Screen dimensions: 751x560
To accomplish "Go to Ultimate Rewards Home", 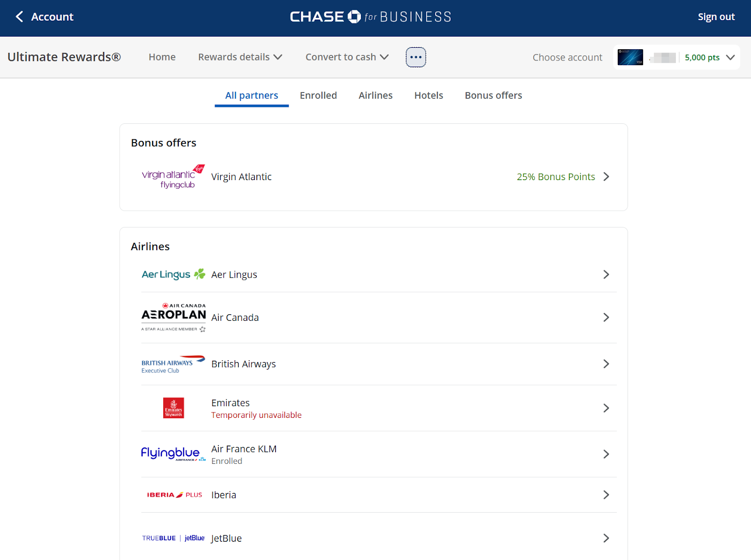I will click(x=162, y=57).
